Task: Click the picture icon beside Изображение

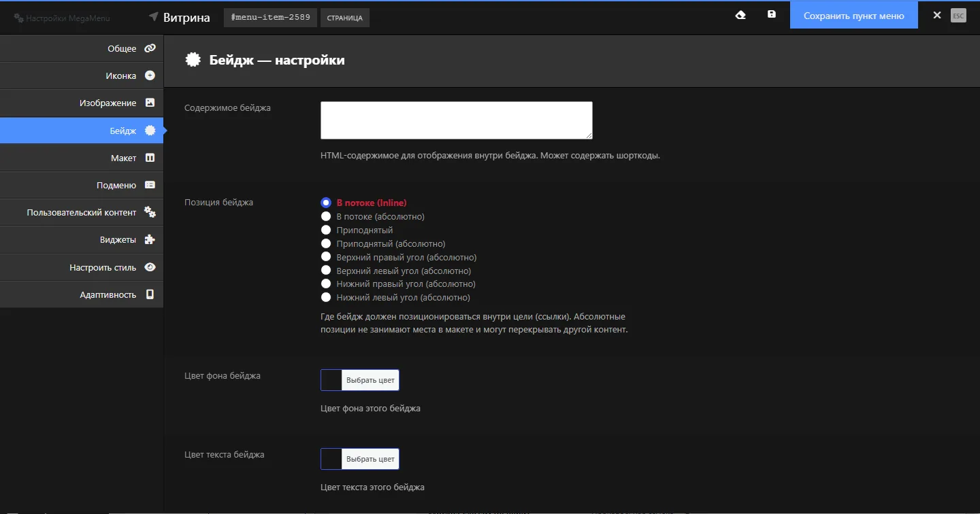Action: pyautogui.click(x=150, y=103)
